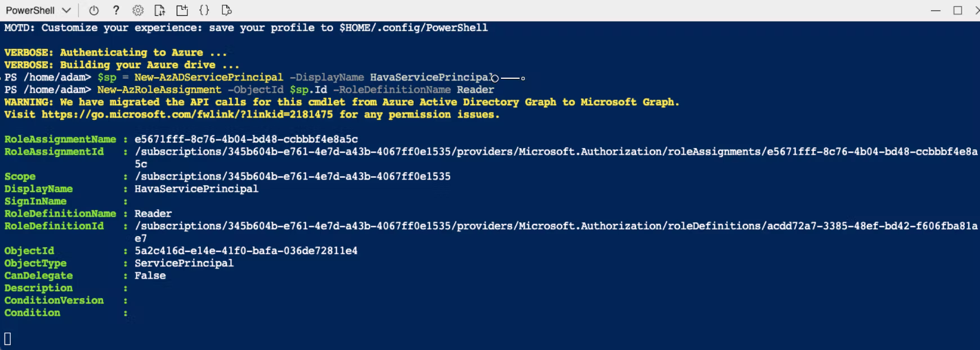Open the PowerShell shell type dropdown
The height and width of the screenshot is (350, 980).
38,10
